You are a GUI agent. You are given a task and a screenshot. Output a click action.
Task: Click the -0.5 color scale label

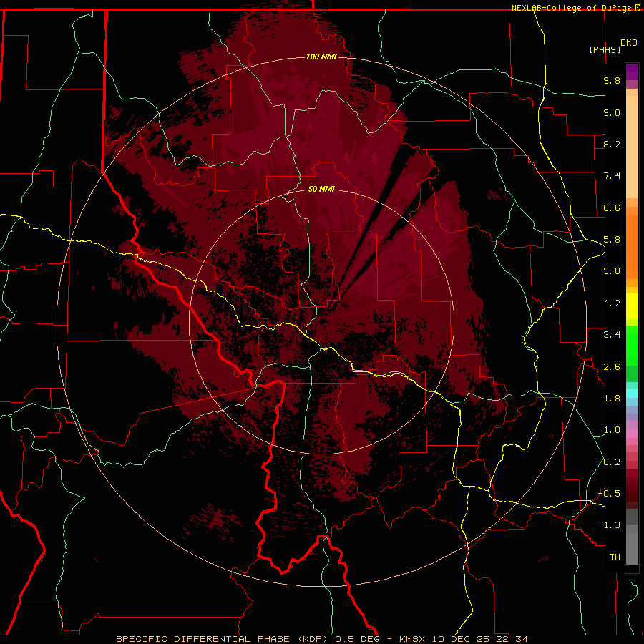[609, 494]
